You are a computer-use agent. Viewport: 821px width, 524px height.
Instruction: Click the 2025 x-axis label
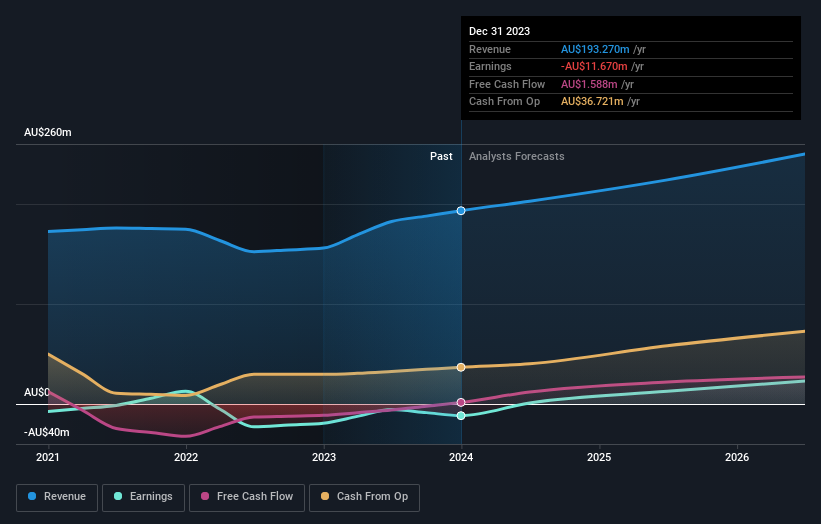pyautogui.click(x=599, y=457)
